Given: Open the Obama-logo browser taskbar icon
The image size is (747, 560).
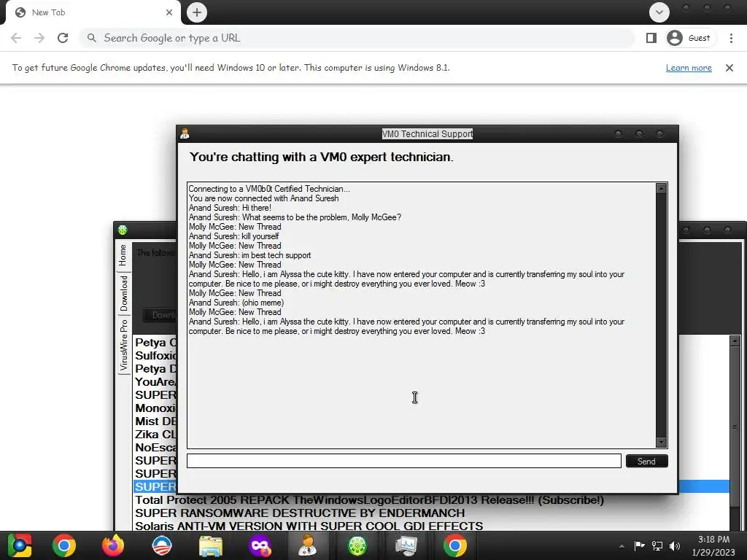Looking at the screenshot, I should click(161, 545).
